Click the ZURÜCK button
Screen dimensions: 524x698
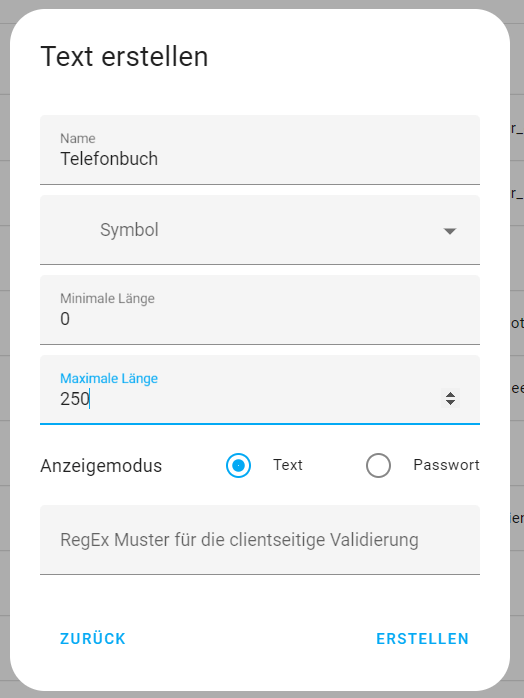click(x=93, y=639)
